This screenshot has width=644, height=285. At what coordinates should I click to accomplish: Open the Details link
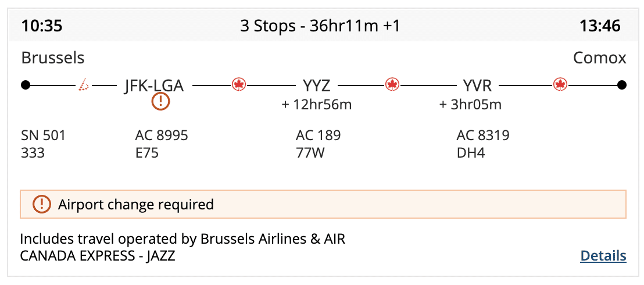coord(603,256)
